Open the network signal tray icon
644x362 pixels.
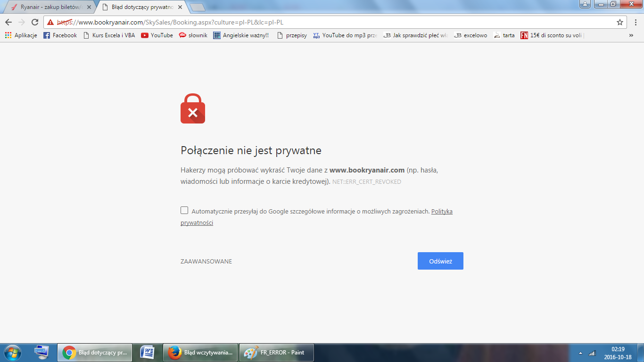pos(592,353)
